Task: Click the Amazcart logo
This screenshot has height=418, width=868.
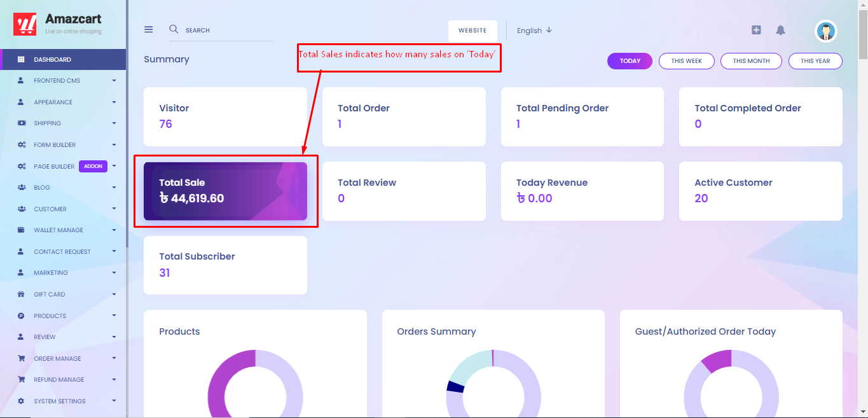Action: 57,24
